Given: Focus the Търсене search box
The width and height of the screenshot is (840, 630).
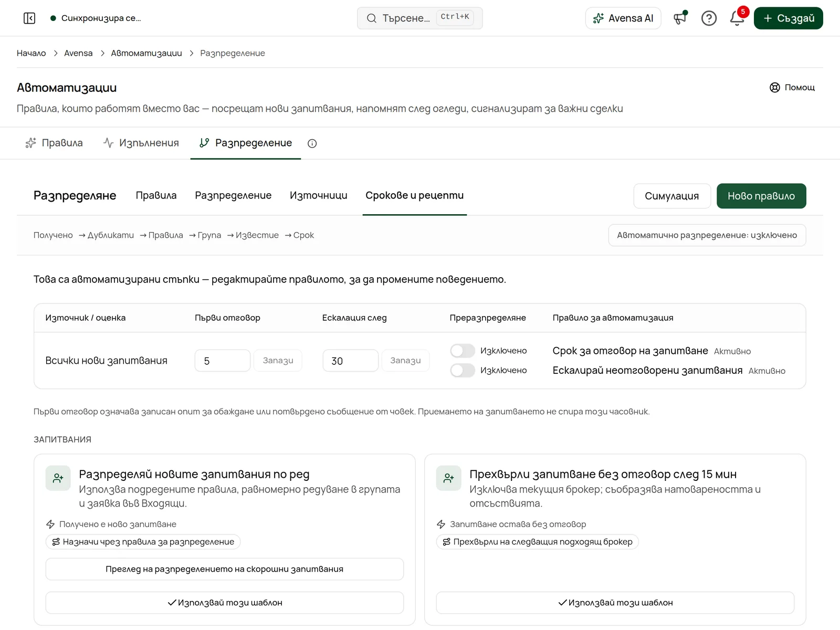Looking at the screenshot, I should pyautogui.click(x=420, y=18).
